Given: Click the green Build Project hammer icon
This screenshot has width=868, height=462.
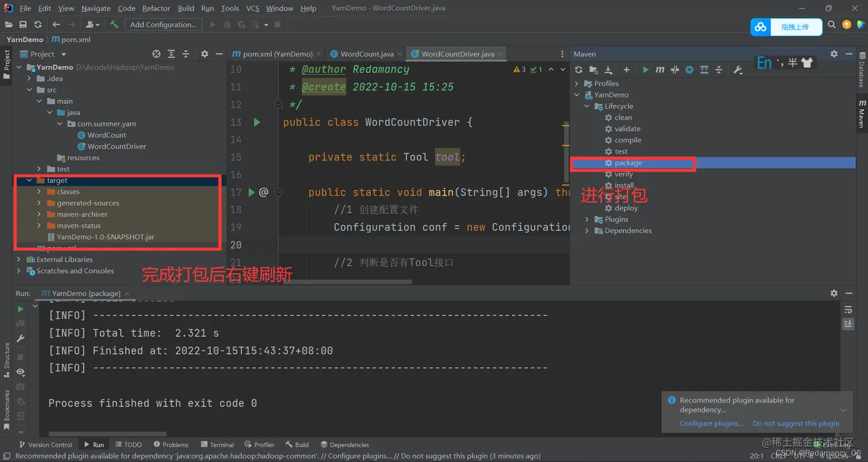Looking at the screenshot, I should point(114,25).
